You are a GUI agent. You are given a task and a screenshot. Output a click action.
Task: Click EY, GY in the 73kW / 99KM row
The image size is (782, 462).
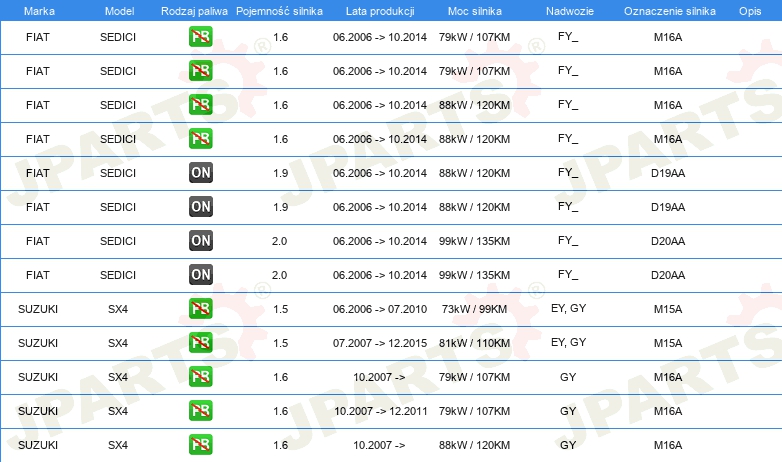click(569, 308)
